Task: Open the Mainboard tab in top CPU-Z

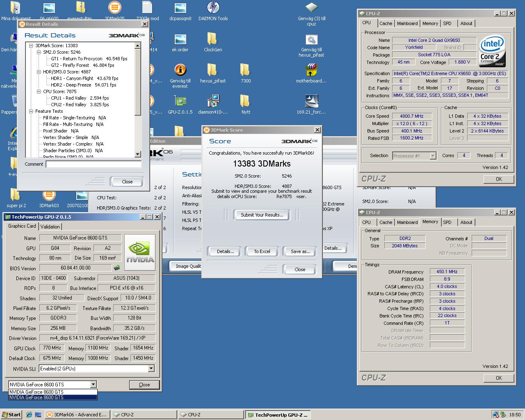Action: (x=407, y=23)
